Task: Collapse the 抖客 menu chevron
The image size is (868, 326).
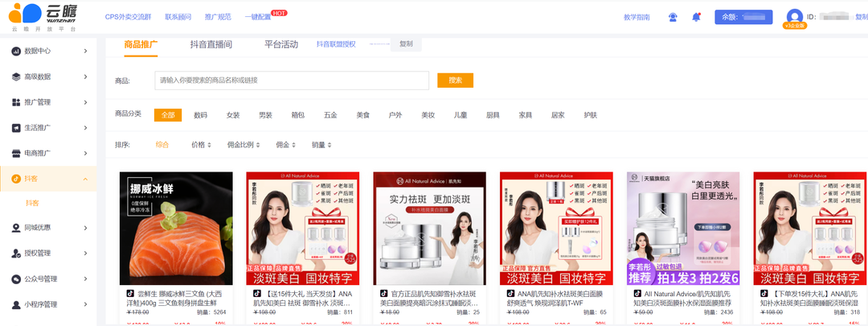Action: [x=85, y=179]
